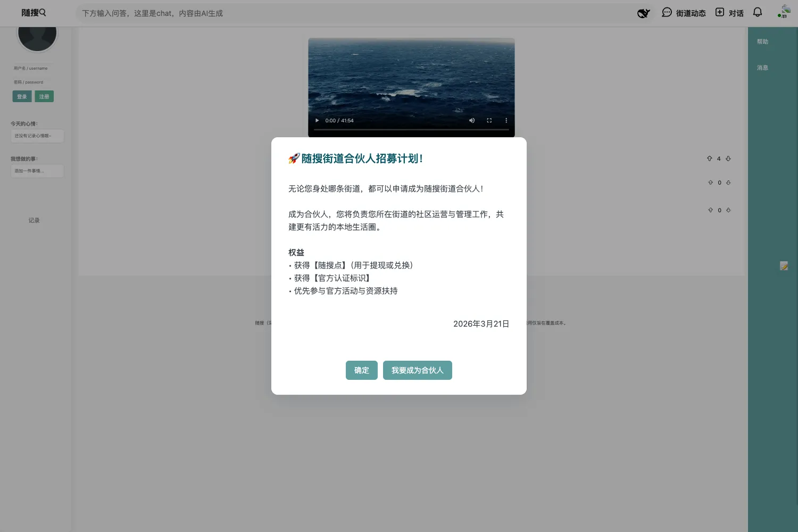Click the 密码 / password field
Image resolution: width=798 pixels, height=532 pixels.
click(x=33, y=82)
